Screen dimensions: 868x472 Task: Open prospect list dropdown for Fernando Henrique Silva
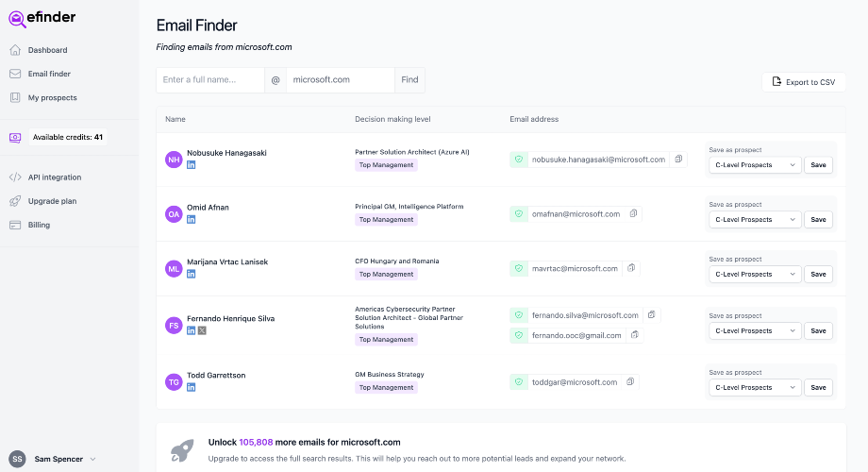pos(755,330)
